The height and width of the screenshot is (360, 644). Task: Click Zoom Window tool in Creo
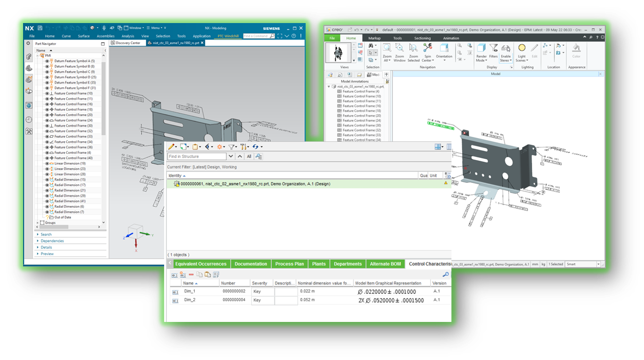(399, 52)
